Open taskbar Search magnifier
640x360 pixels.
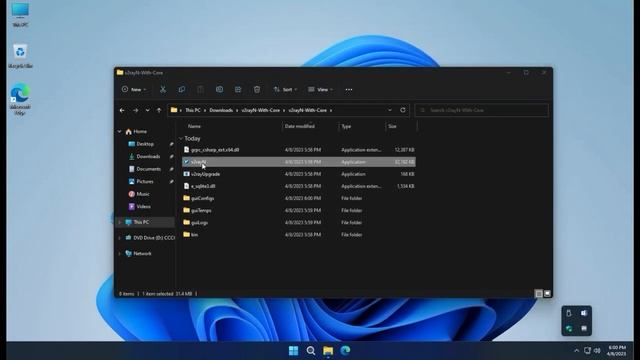pyautogui.click(x=311, y=351)
